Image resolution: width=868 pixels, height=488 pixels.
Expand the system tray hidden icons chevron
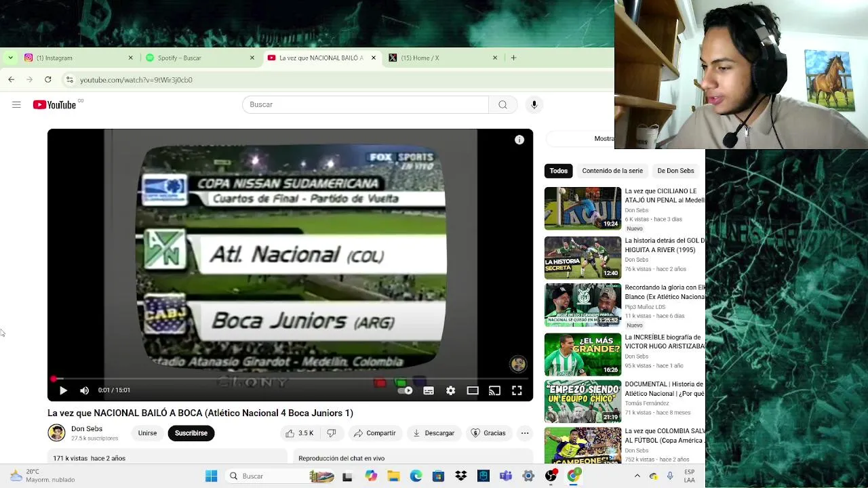[637, 476]
